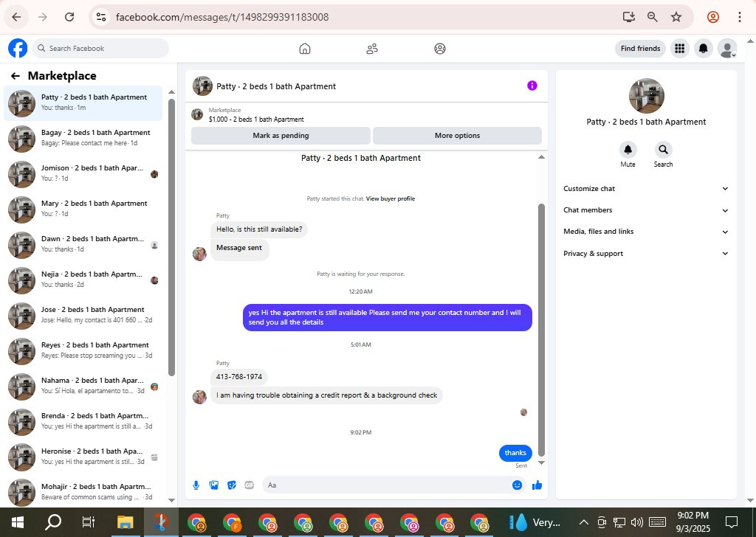The image size is (756, 537).
Task: Click the back arrow beside Marketplace
Action: 16,76
